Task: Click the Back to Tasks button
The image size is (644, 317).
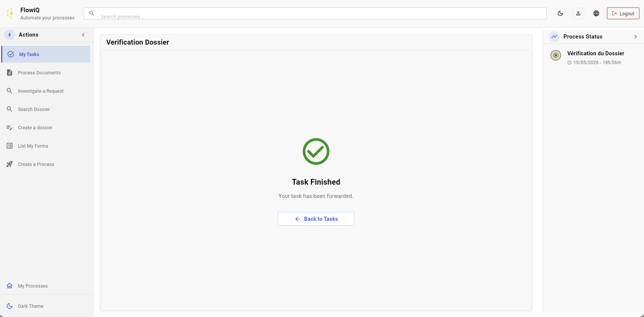Action: (316, 219)
